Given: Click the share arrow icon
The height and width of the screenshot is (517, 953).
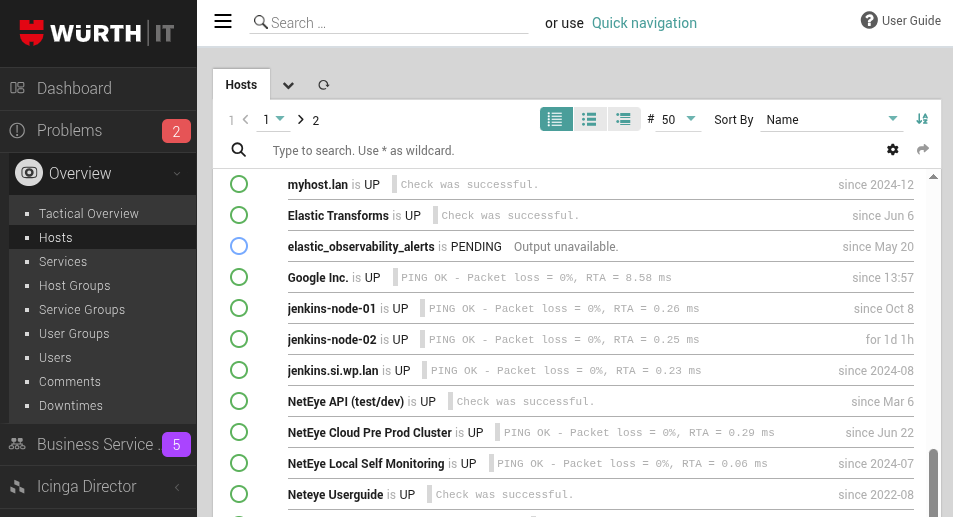Looking at the screenshot, I should 923,150.
